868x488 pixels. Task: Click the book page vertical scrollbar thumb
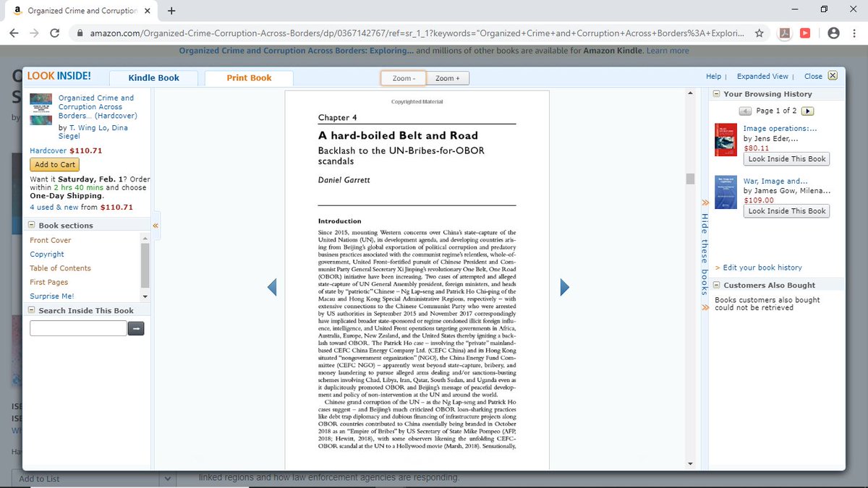[690, 179]
